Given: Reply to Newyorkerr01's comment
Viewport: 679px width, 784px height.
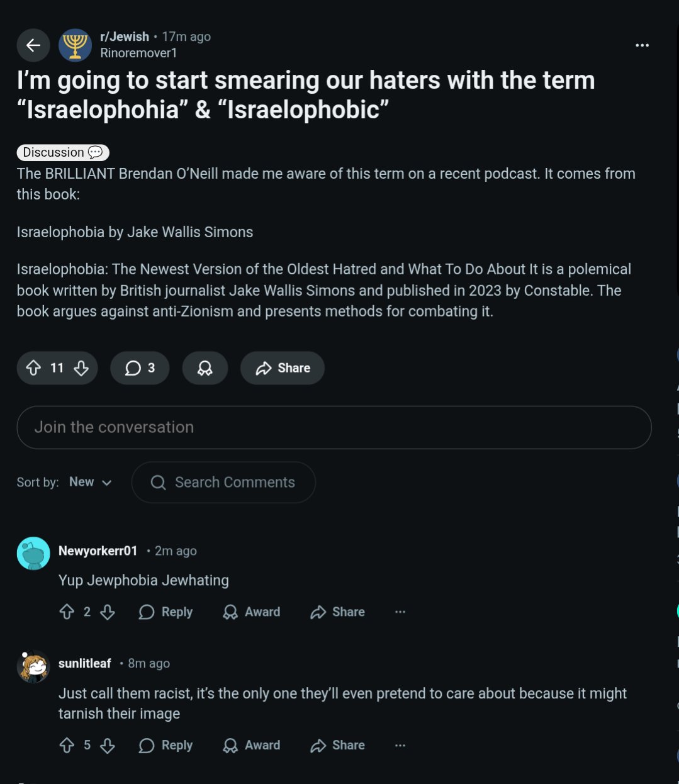Looking at the screenshot, I should click(x=166, y=612).
